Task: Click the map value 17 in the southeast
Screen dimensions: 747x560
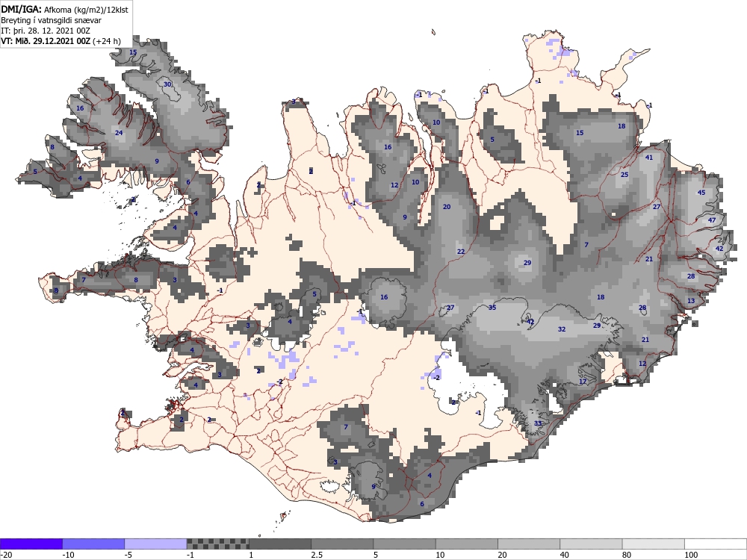Action: 583,382
